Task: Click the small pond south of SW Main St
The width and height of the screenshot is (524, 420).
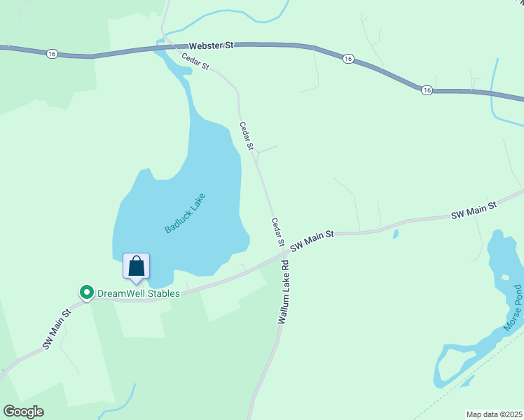Action: 396,234
